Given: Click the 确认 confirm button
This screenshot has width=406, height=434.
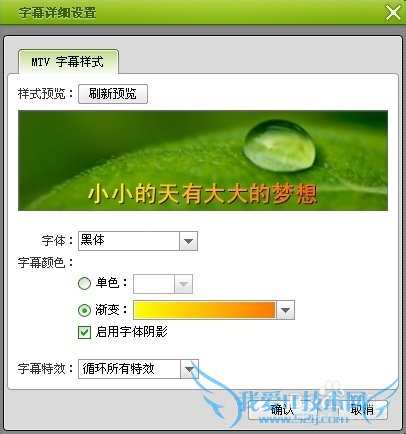Looking at the screenshot, I should click(x=282, y=410).
